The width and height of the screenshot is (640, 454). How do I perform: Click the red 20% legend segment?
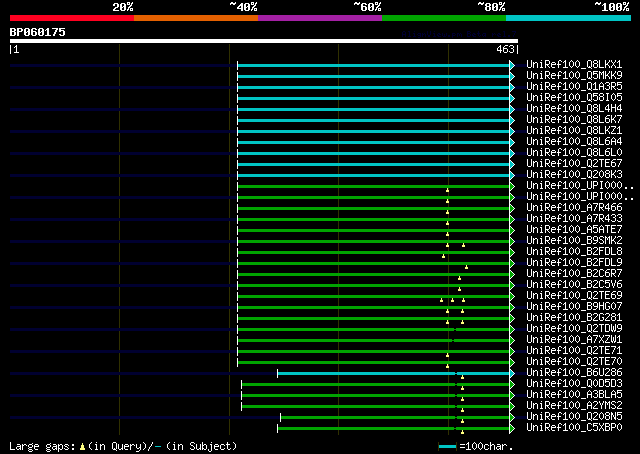pos(72,18)
